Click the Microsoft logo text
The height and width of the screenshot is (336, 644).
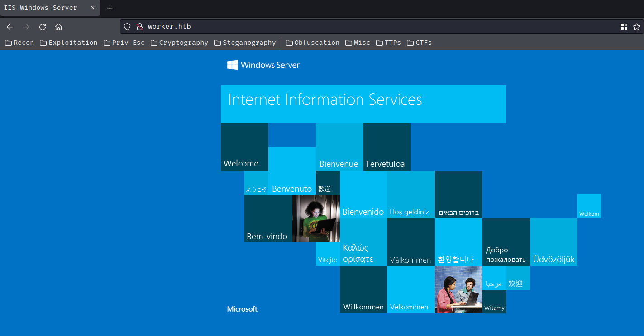pyautogui.click(x=243, y=309)
